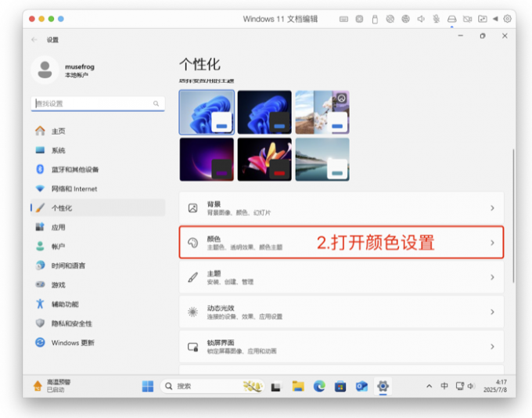Click the Settings gear on the taskbar
Image resolution: width=532 pixels, height=418 pixels.
[x=383, y=386]
